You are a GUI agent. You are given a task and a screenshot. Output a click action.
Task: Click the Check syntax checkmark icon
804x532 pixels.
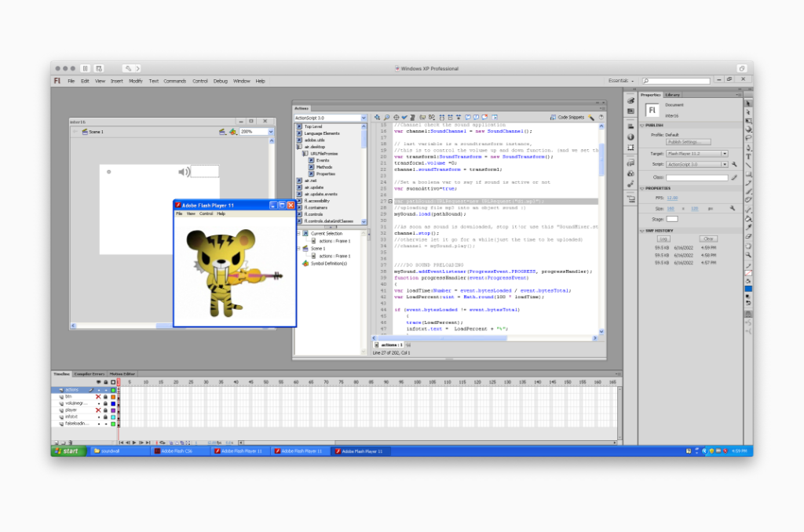tap(404, 118)
